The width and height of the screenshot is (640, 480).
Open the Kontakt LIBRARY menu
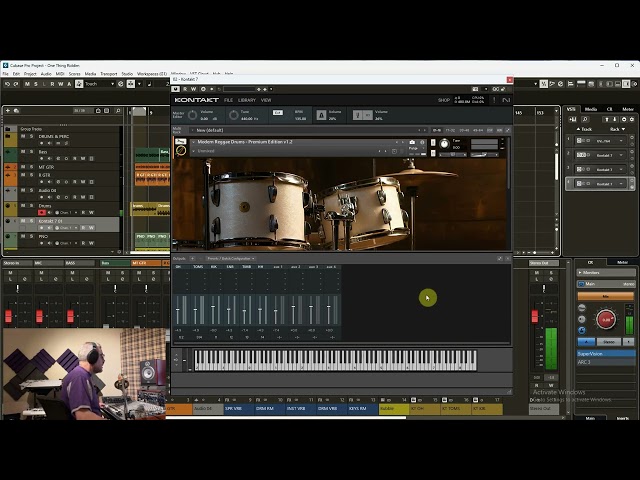[x=247, y=100]
